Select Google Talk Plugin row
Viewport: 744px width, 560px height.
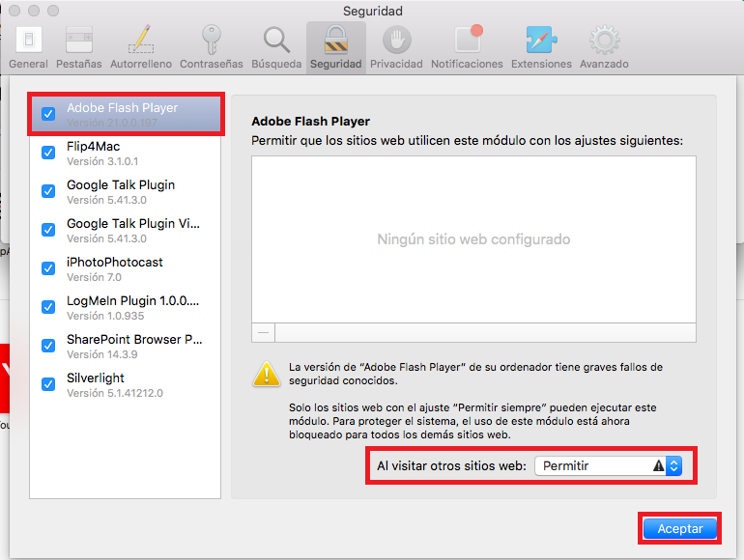click(x=126, y=191)
